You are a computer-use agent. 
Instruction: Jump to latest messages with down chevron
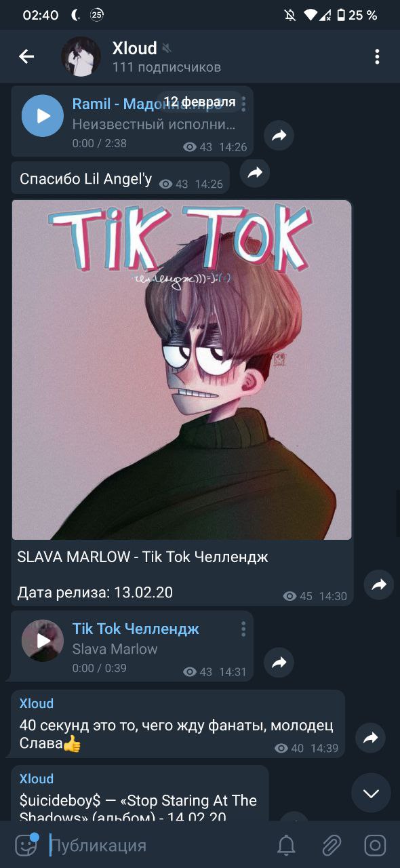[371, 793]
